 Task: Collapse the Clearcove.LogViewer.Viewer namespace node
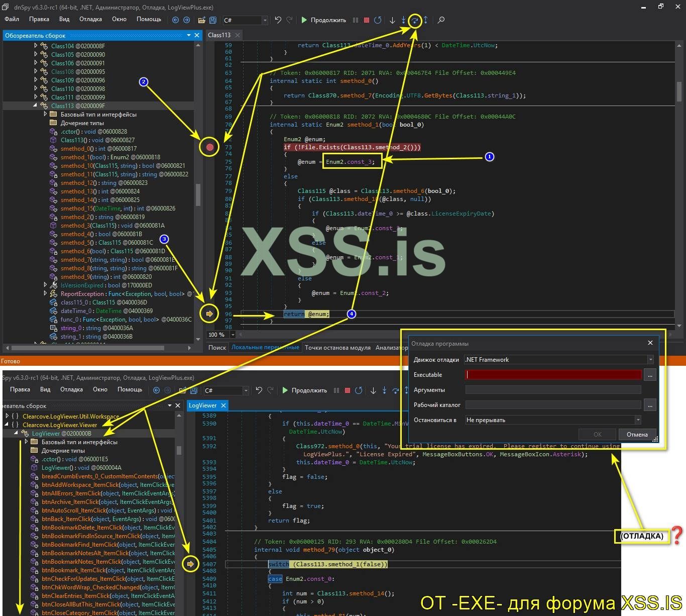[x=7, y=425]
